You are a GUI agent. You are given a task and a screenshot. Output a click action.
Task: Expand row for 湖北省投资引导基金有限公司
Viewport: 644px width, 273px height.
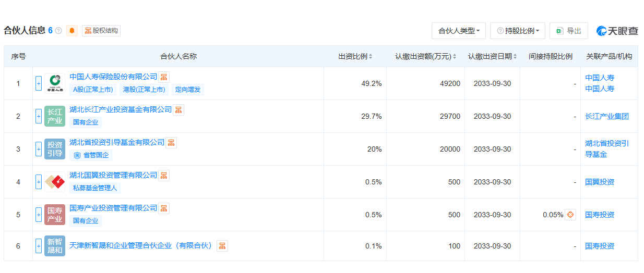coord(39,149)
